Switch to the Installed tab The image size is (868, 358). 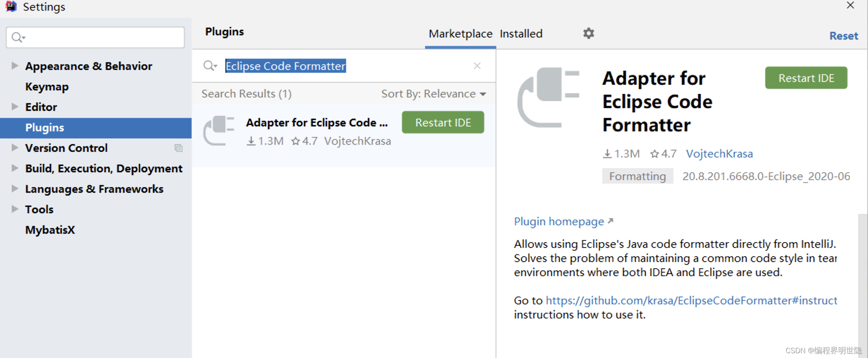tap(521, 34)
